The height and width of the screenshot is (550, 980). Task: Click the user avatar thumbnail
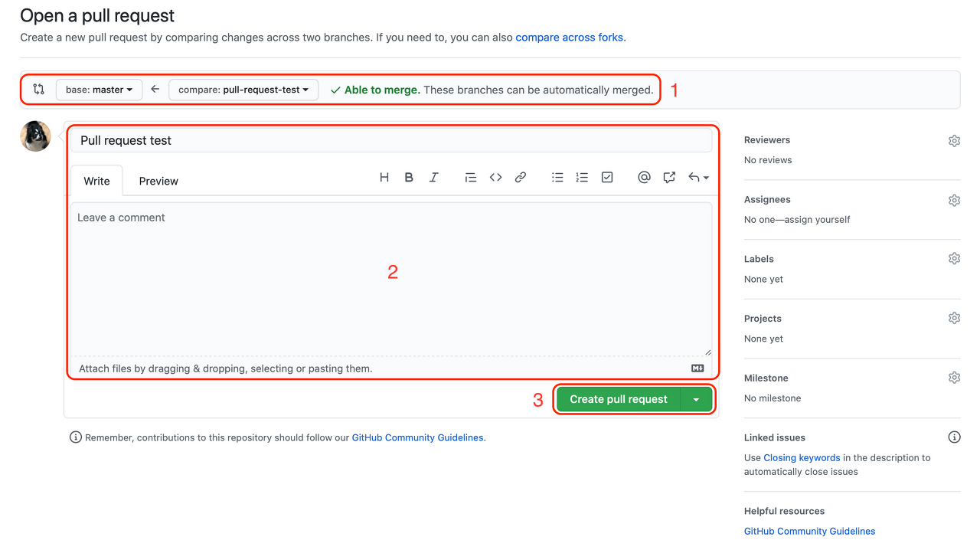pyautogui.click(x=35, y=136)
